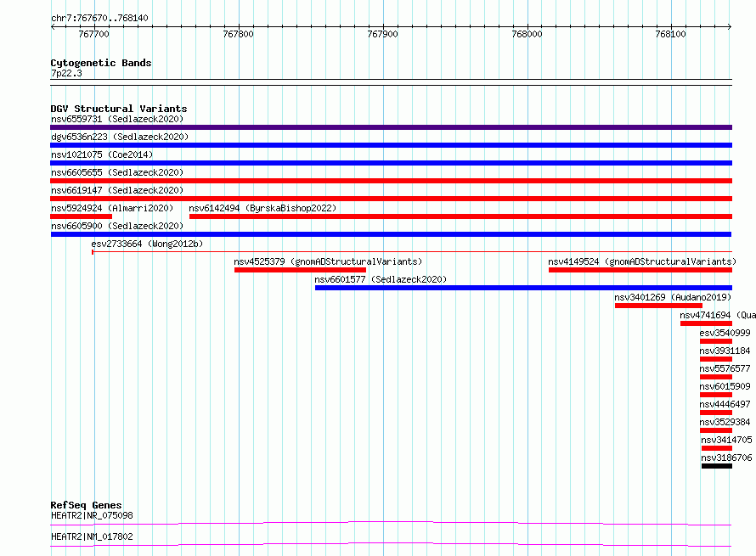Select the red nsv4525379 variant bar
This screenshot has width=756, height=556.
coord(300,270)
